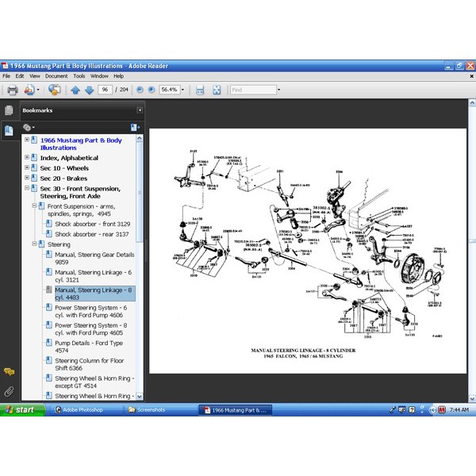The height and width of the screenshot is (476, 476).
Task: Expand the Sec 10 - Wheels bookmark
Action: click(27, 167)
